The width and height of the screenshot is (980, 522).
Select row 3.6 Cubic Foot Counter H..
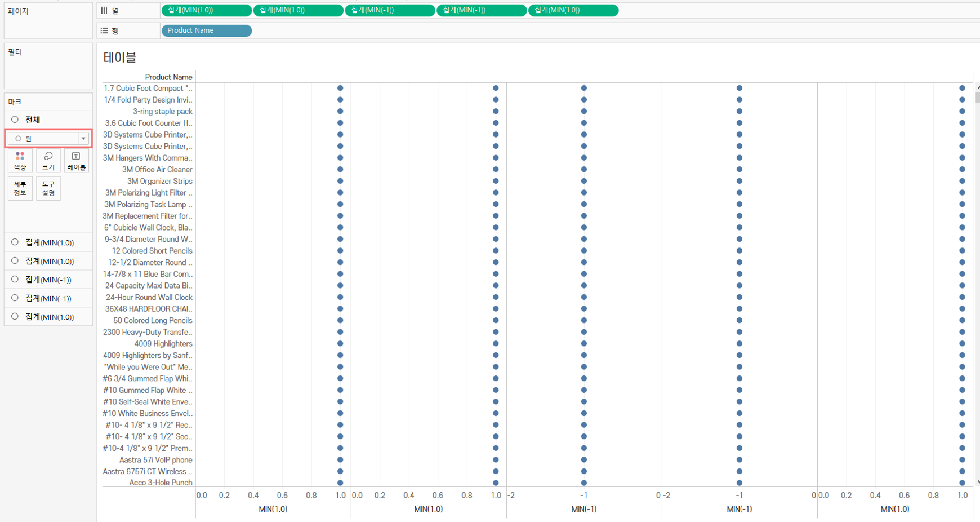(148, 123)
